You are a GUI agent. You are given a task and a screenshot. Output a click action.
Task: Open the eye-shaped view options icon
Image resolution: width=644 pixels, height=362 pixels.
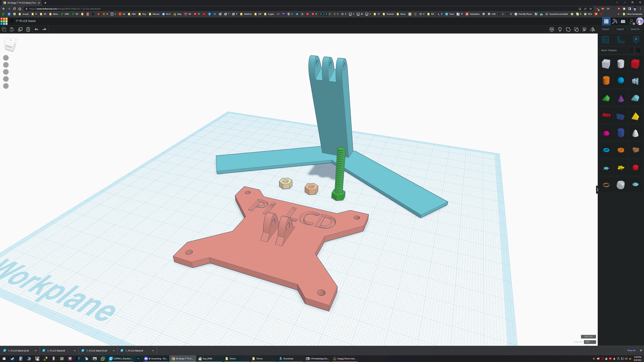coord(552,29)
